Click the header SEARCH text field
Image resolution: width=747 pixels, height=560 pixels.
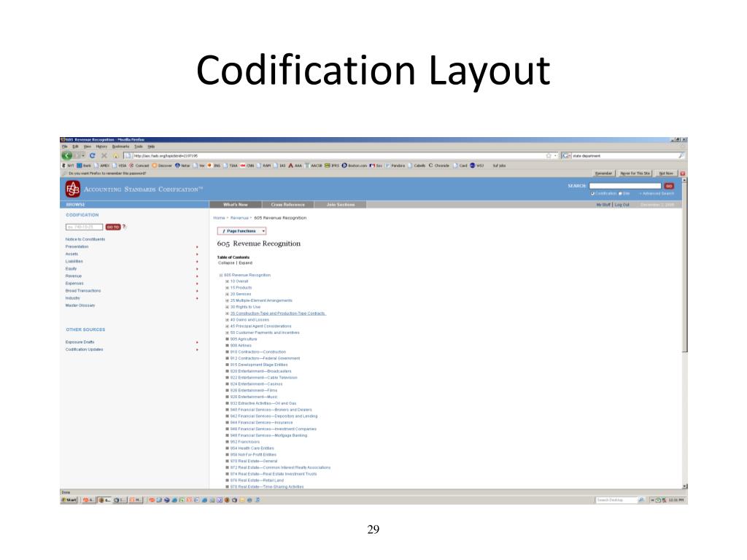point(625,186)
